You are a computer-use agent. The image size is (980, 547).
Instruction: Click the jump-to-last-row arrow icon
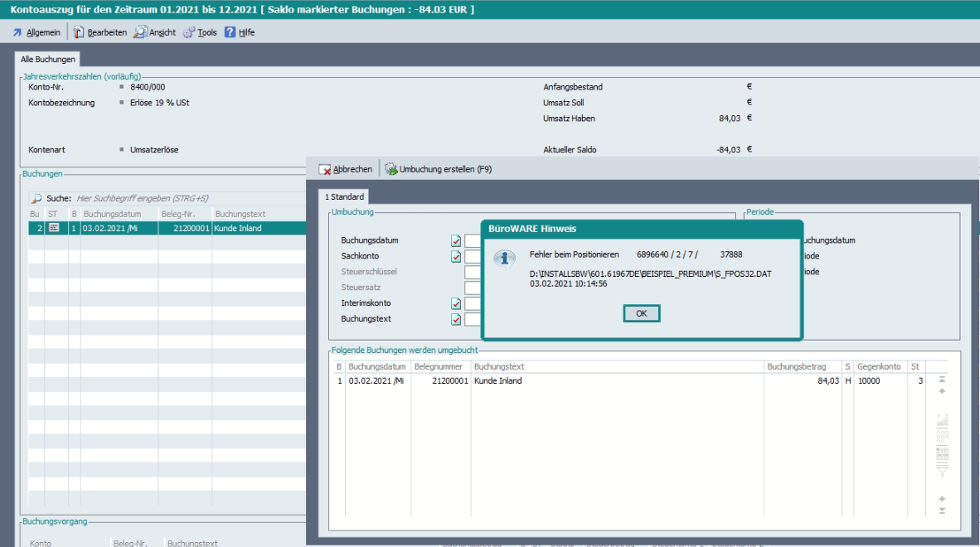click(x=942, y=511)
